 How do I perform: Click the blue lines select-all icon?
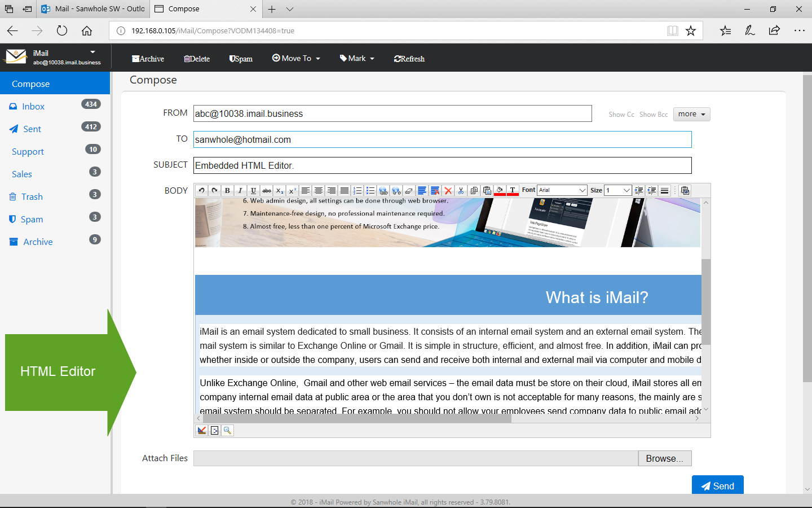(422, 190)
